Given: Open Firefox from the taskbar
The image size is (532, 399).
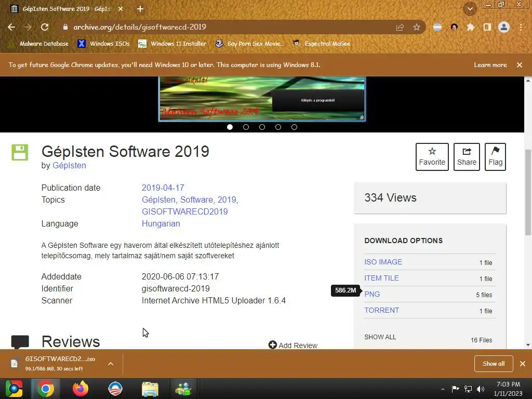Looking at the screenshot, I should tap(81, 389).
